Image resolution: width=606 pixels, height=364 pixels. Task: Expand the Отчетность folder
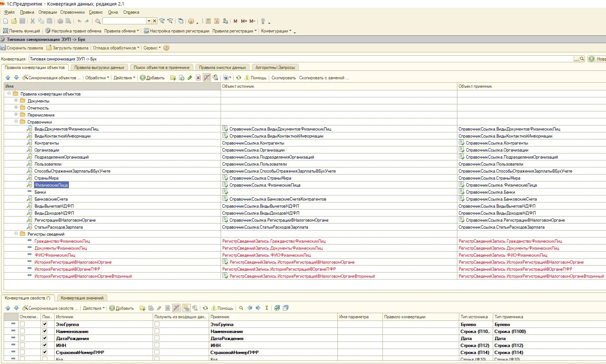point(16,107)
